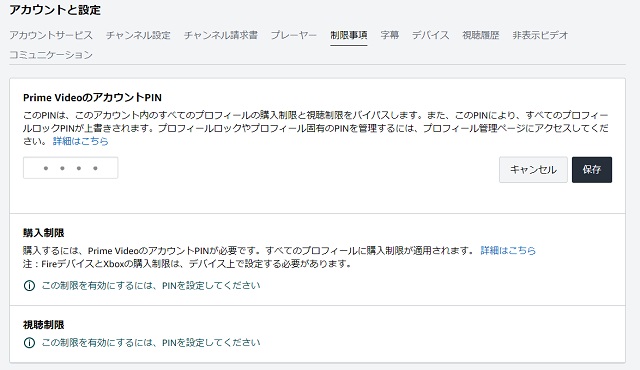The height and width of the screenshot is (370, 640).
Task: Click the 購入制限 section heading
Action: (x=44, y=233)
